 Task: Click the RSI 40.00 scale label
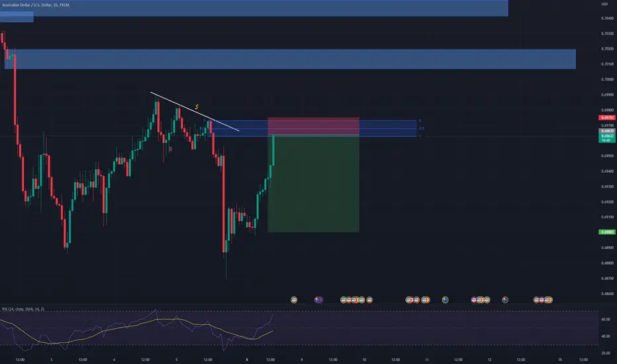click(x=606, y=336)
